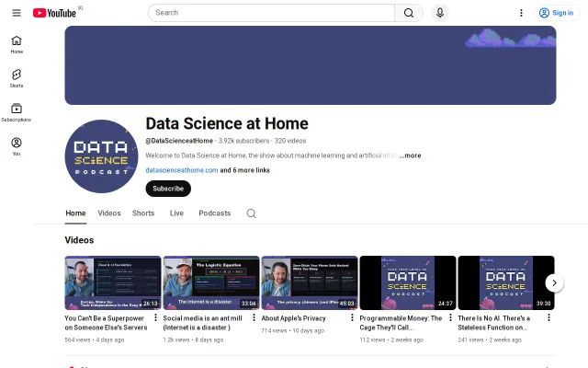This screenshot has width=588, height=368.
Task: Play the 39:30 video thumbnail
Action: 506,282
